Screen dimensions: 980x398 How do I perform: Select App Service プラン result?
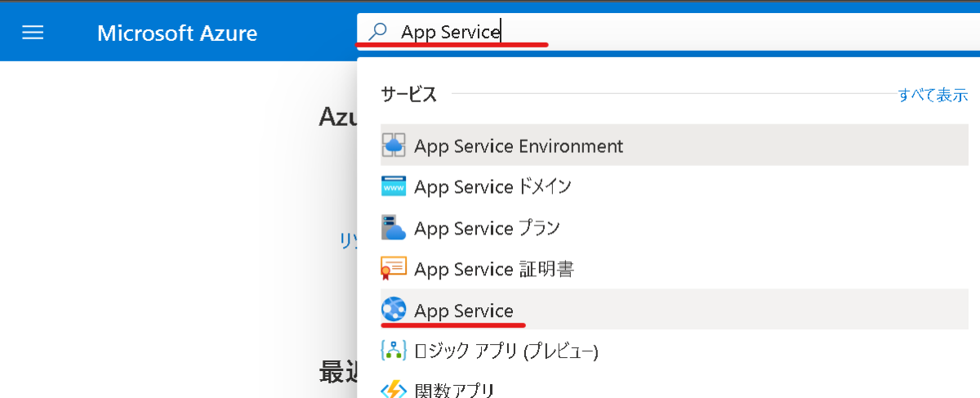tap(675, 228)
